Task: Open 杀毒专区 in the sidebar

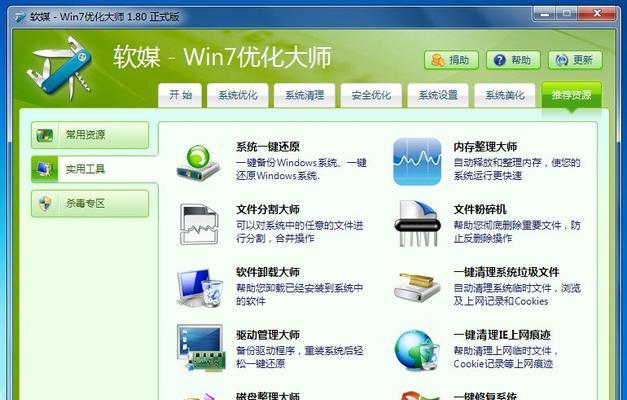Action: (x=90, y=203)
